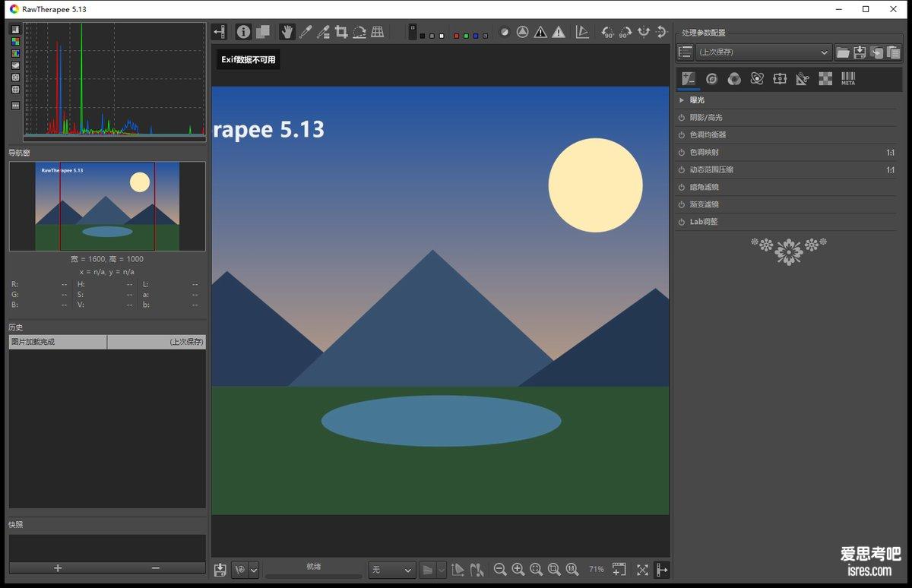Rotate the image 90° right

[625, 32]
